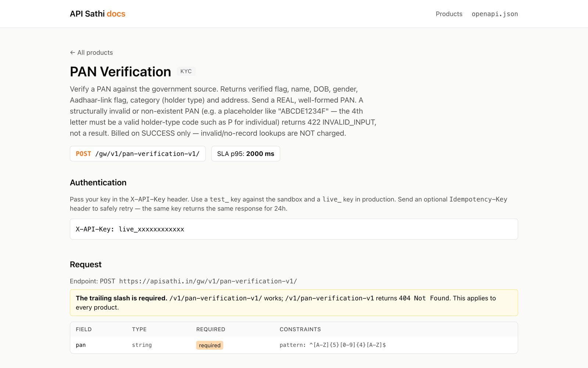Click the Authentication section heading
Screen dimensions: 588x368
(x=98, y=183)
